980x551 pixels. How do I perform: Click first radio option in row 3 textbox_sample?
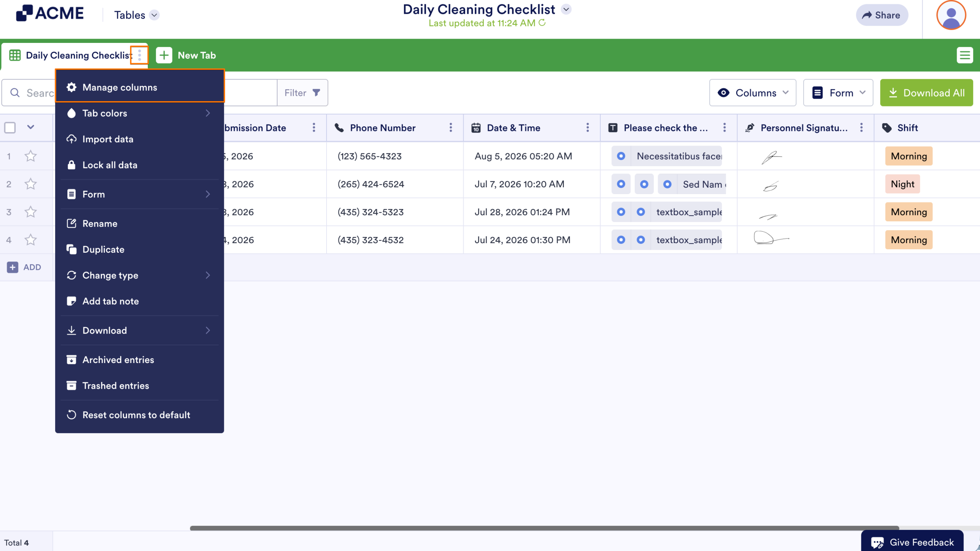tap(621, 212)
